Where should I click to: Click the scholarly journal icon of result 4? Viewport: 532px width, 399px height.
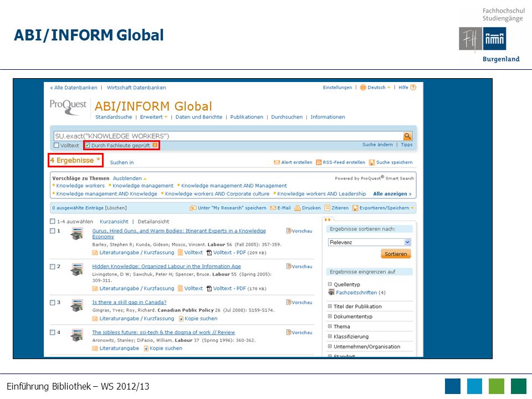(77, 335)
